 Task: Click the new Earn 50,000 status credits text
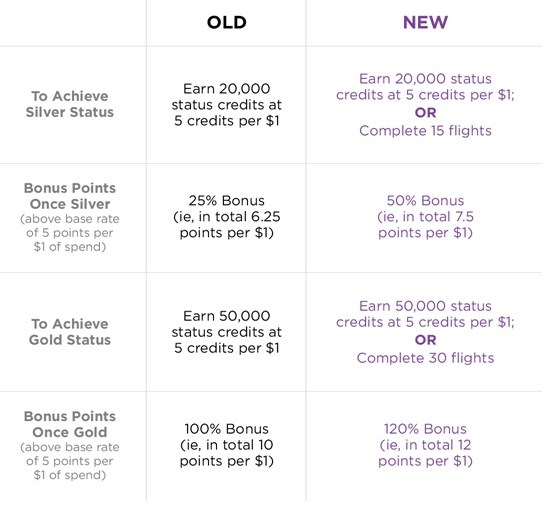click(425, 314)
